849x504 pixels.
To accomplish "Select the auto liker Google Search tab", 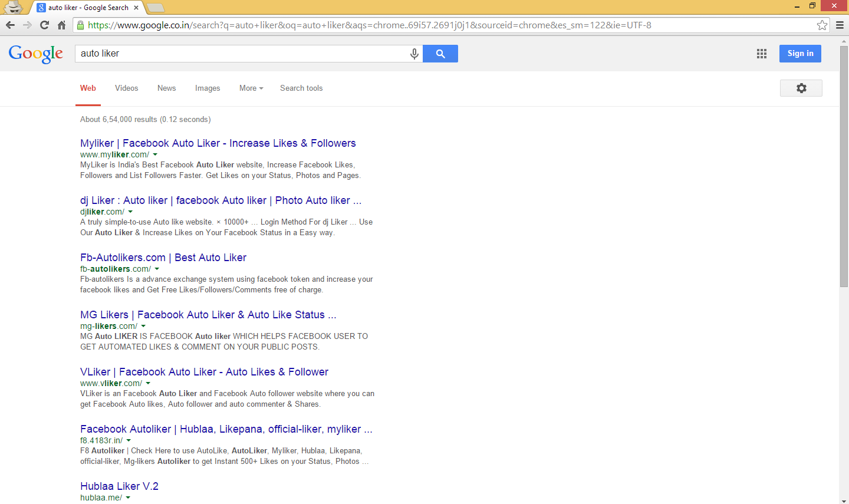I will [87, 8].
